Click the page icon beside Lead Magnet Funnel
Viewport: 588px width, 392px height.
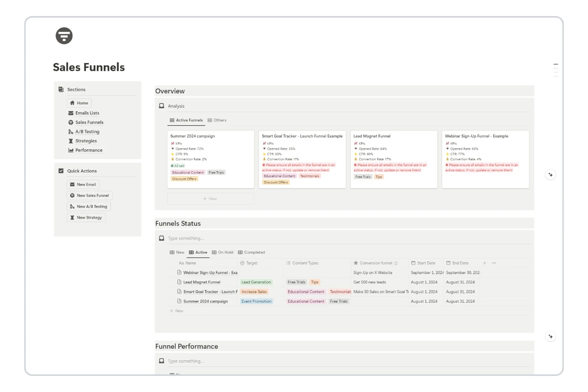[x=180, y=282]
